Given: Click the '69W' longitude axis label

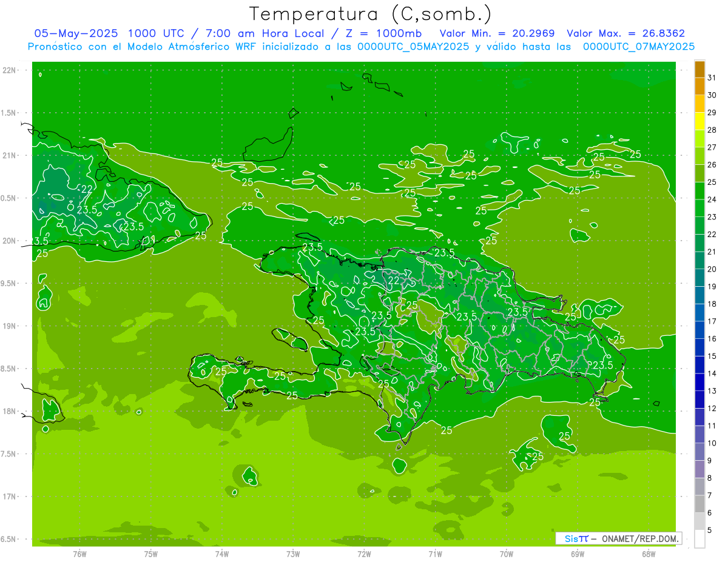Looking at the screenshot, I should (578, 554).
